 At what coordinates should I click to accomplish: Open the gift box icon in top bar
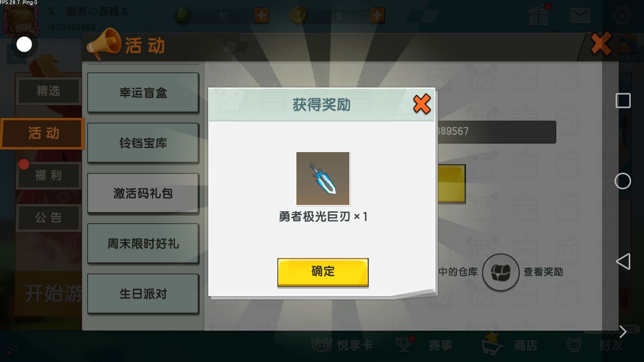point(539,16)
